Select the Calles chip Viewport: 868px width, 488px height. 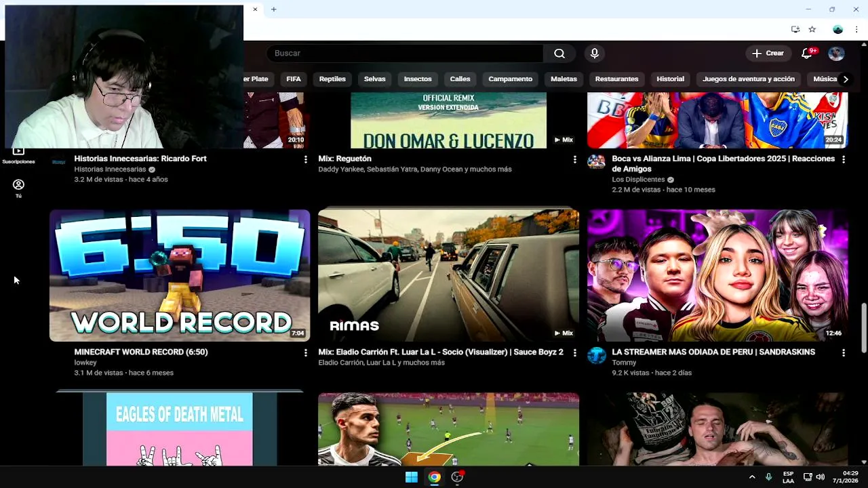tap(460, 79)
